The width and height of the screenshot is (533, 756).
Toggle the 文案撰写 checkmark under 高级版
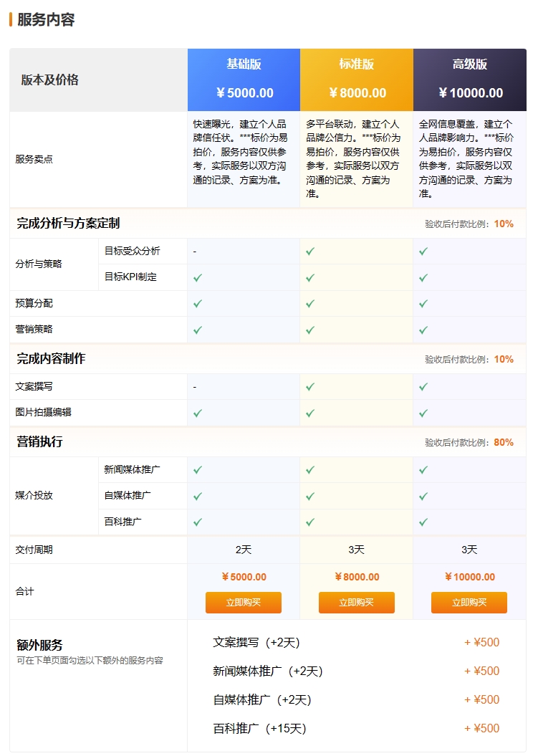tap(423, 386)
